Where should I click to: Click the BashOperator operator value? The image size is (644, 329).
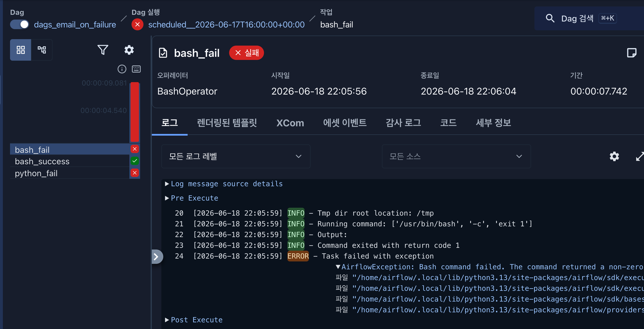tap(187, 91)
